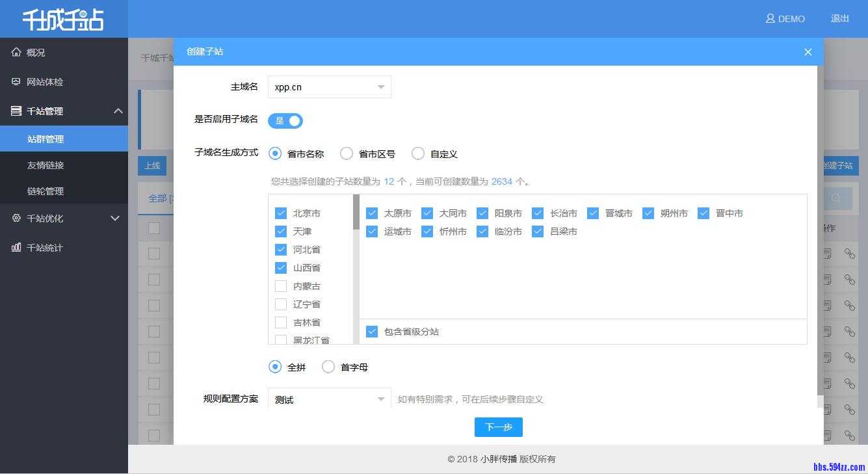Uncheck the 包含省级分站 checkbox
Image resolution: width=868 pixels, height=474 pixels.
[x=372, y=331]
